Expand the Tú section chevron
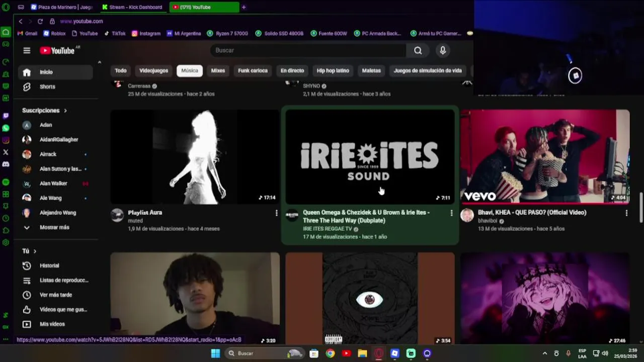Viewport: 644px width, 362px height. pos(35,251)
